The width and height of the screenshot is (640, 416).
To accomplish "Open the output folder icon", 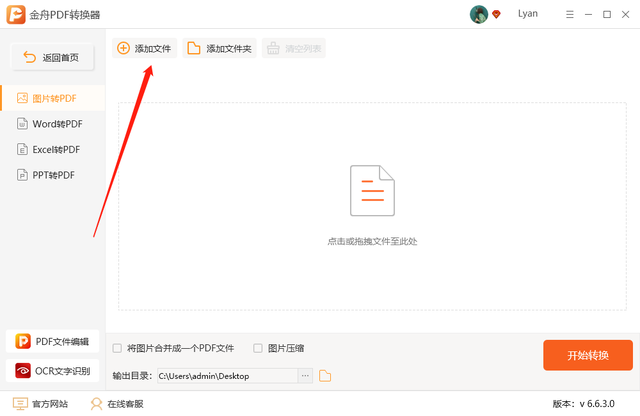I will pyautogui.click(x=325, y=376).
